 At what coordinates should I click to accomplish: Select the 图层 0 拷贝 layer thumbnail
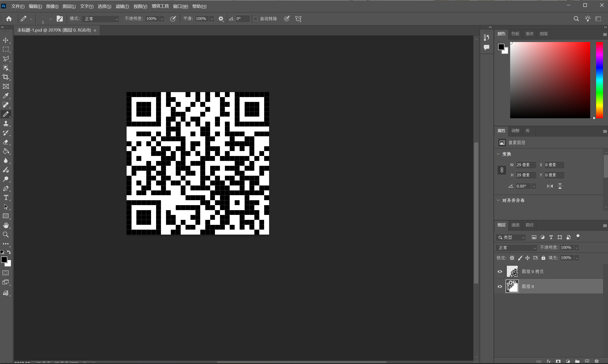512,272
